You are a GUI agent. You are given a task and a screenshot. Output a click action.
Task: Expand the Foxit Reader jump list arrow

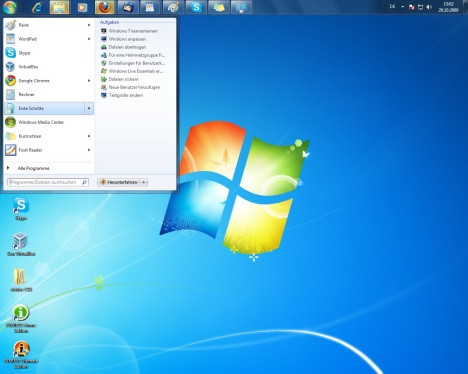coord(89,150)
